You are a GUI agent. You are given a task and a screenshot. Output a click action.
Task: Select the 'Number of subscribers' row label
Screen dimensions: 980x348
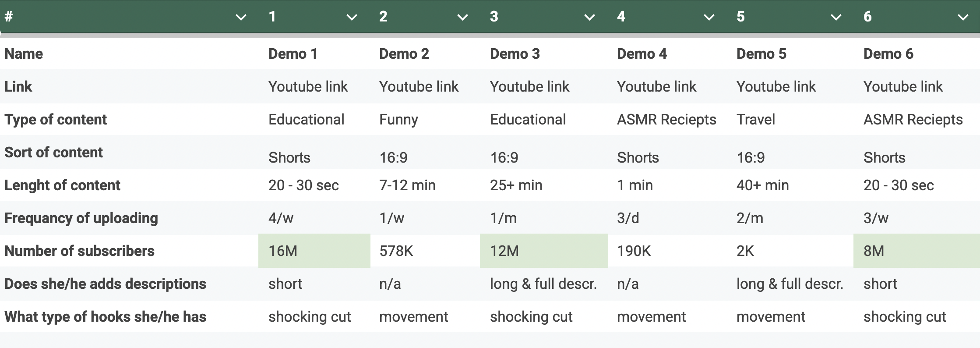pos(79,251)
